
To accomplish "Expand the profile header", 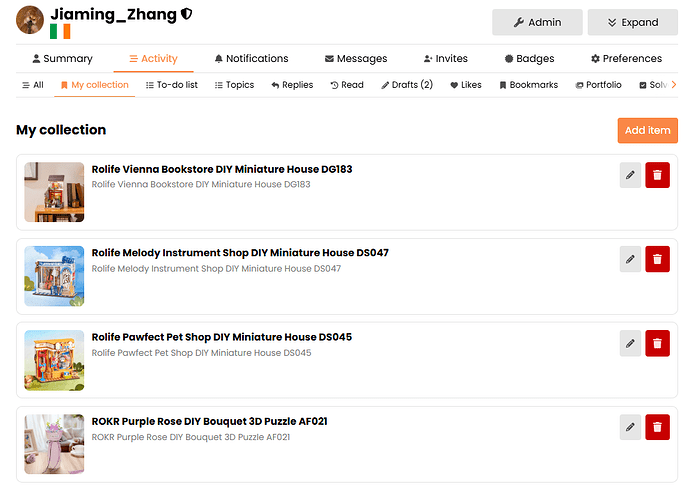I will click(x=633, y=22).
